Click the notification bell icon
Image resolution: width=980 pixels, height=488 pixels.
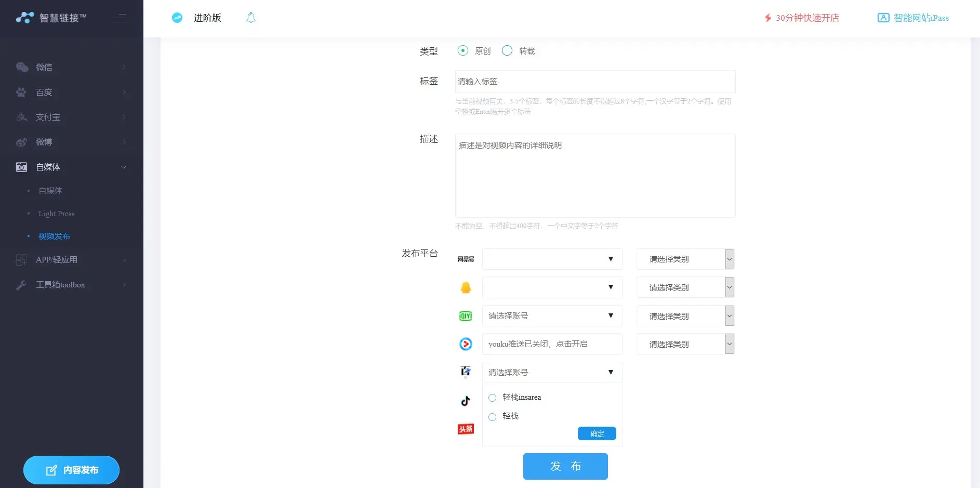tap(251, 18)
